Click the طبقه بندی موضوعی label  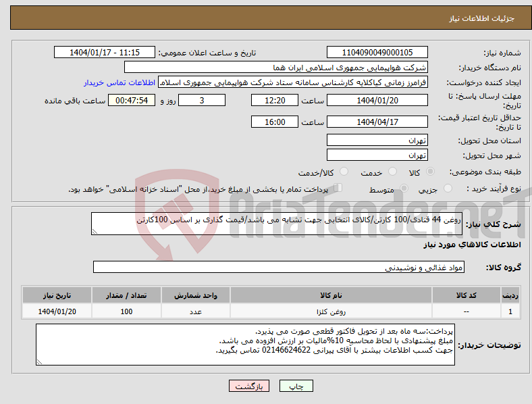[485, 172]
